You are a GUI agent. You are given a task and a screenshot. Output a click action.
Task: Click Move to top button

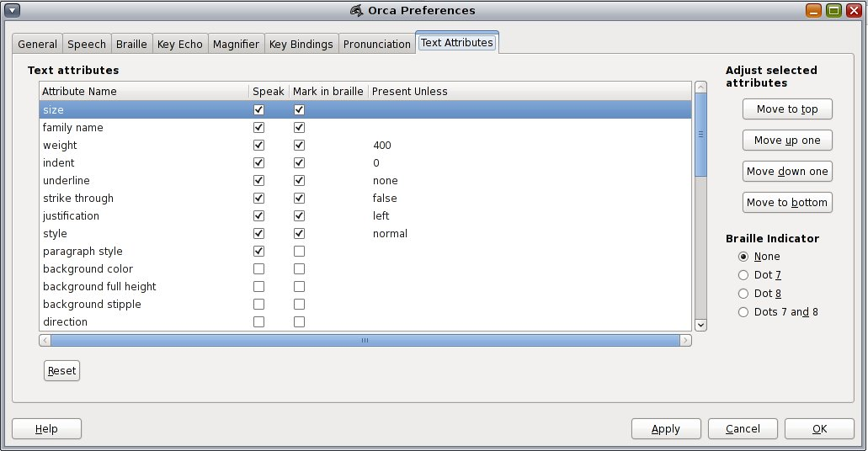(787, 109)
